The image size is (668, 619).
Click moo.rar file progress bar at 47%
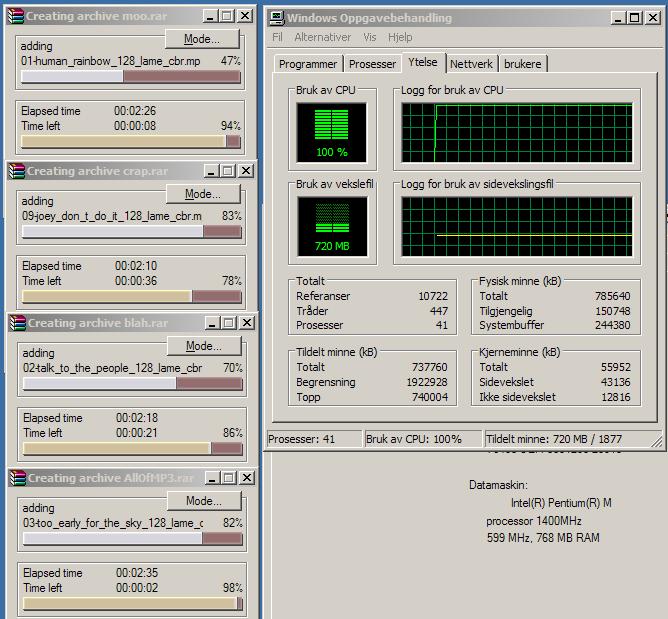[x=130, y=77]
